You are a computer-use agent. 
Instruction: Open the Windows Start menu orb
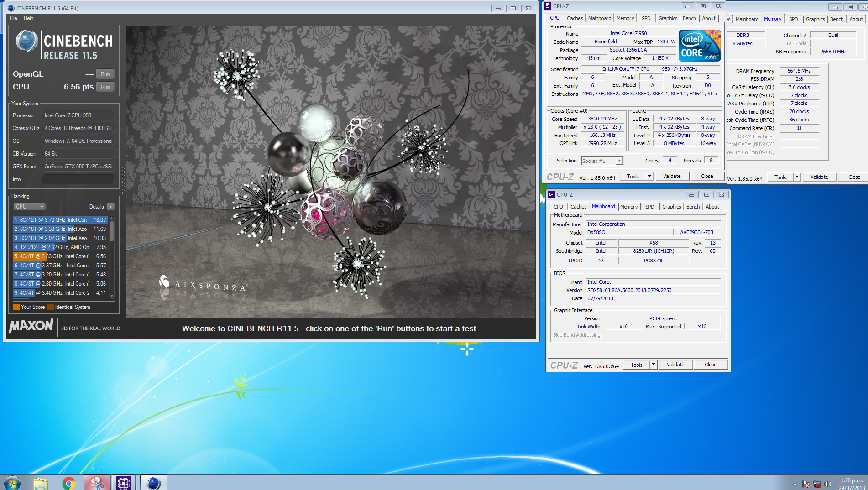click(x=12, y=483)
